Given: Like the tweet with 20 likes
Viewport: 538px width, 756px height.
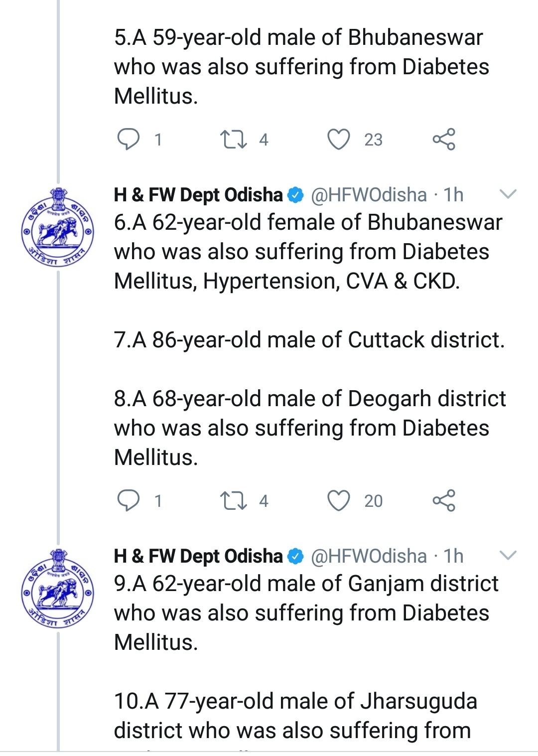Looking at the screenshot, I should pyautogui.click(x=339, y=500).
